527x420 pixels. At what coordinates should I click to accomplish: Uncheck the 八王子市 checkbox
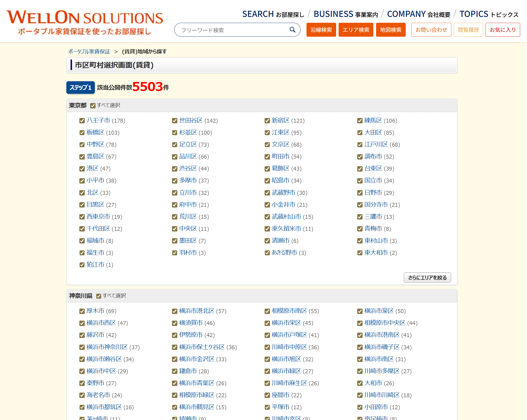pos(82,121)
